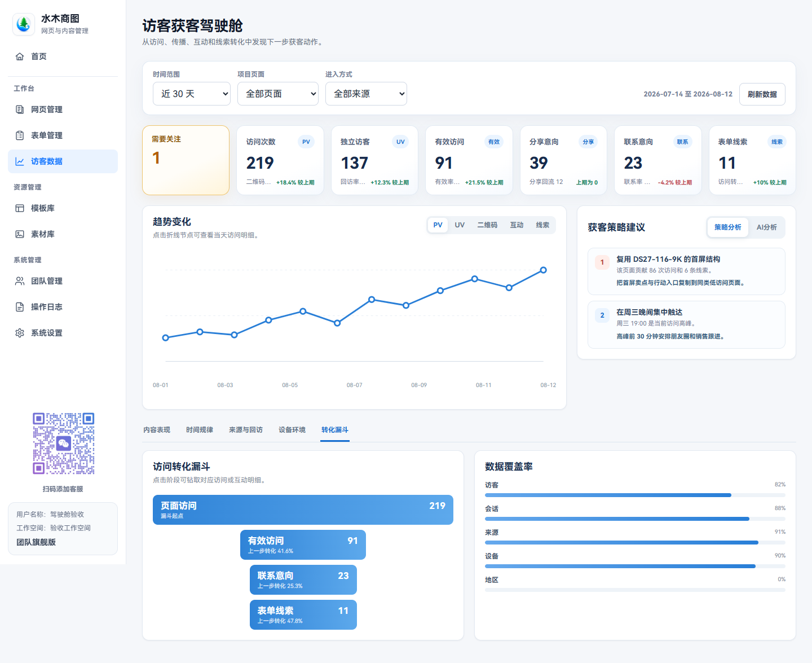Screen dimensions: 812x663
Task: Open 首页 home icon in sidebar
Action: coord(20,56)
